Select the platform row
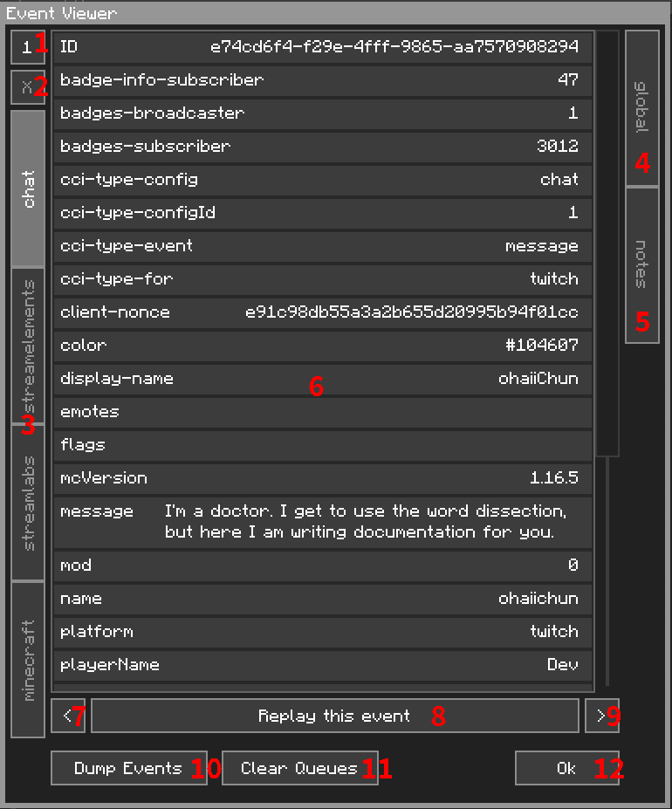 tap(323, 632)
